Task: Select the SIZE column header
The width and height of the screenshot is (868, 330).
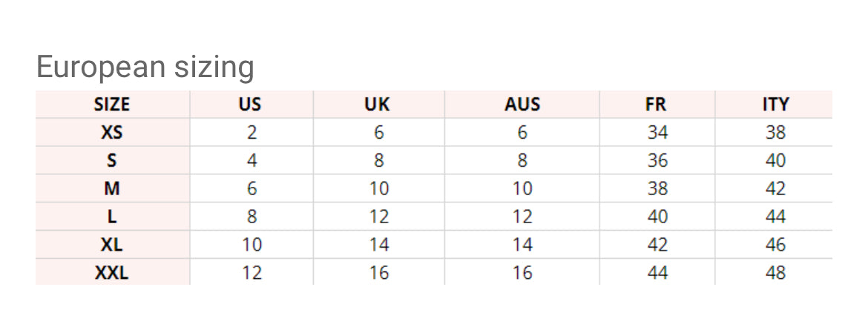Action: pos(112,105)
